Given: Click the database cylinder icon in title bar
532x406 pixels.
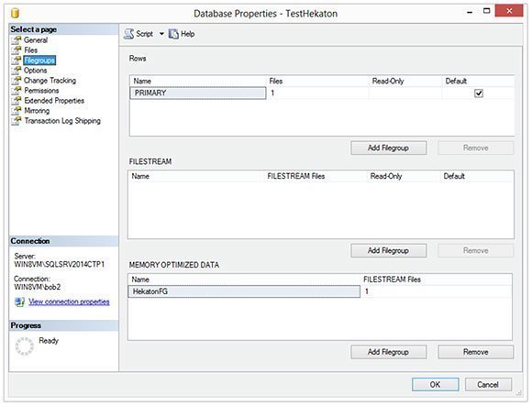Looking at the screenshot, I should pos(15,13).
